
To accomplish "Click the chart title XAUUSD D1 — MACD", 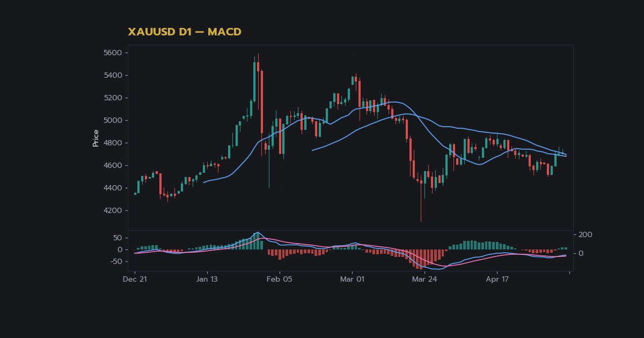I will [x=185, y=32].
